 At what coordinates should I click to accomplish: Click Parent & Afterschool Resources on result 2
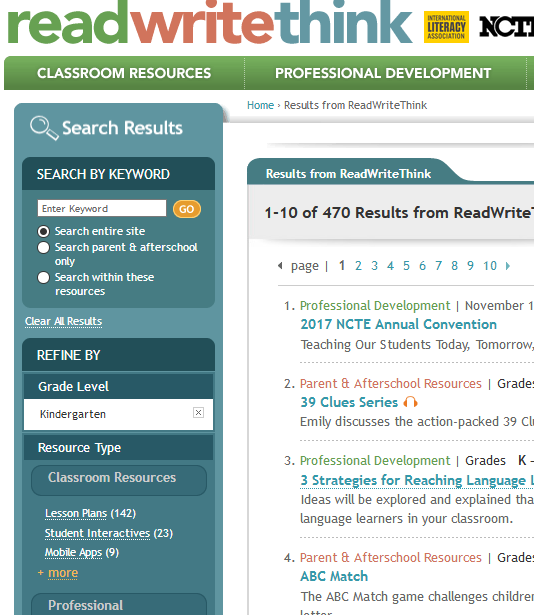point(391,383)
